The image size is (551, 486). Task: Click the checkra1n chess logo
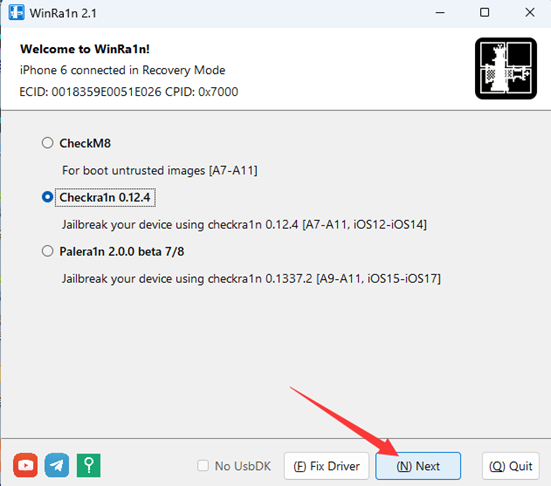pos(506,68)
